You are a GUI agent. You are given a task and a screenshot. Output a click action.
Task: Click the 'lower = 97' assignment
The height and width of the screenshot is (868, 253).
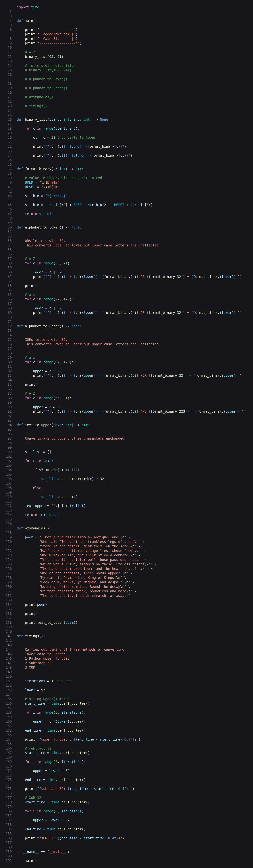pos(35,690)
